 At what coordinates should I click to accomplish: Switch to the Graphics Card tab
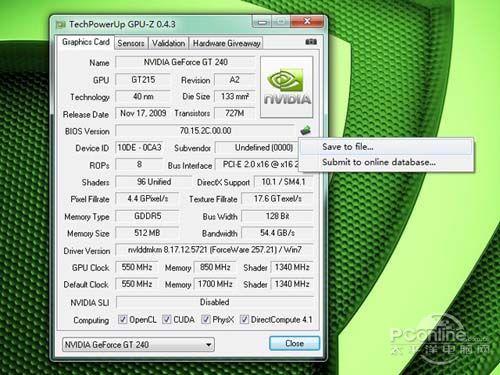tap(86, 42)
